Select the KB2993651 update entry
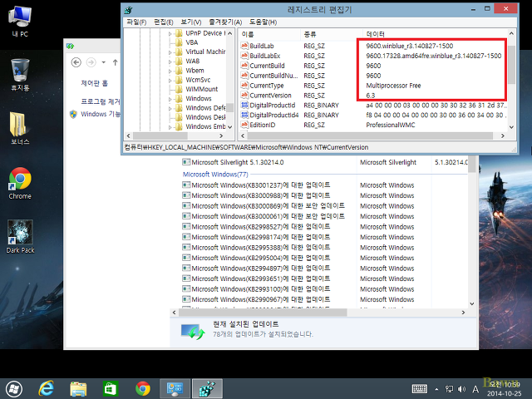The height and width of the screenshot is (399, 532). point(260,278)
